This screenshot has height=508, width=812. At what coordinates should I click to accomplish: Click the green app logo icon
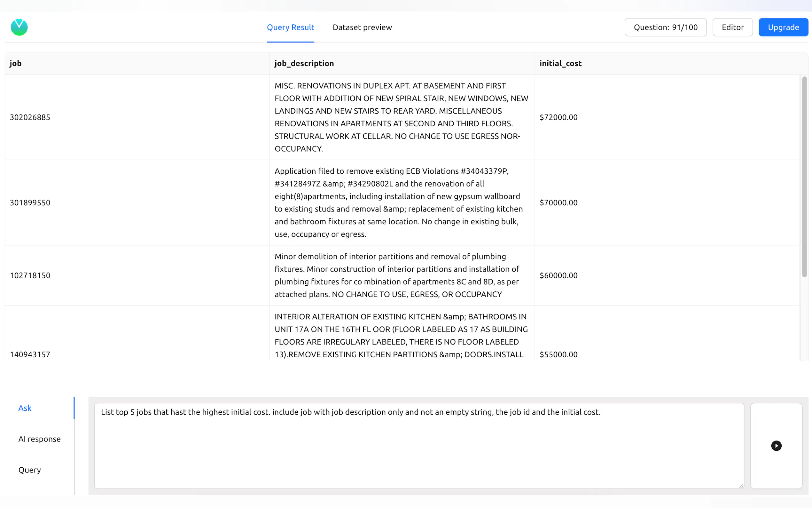click(19, 27)
